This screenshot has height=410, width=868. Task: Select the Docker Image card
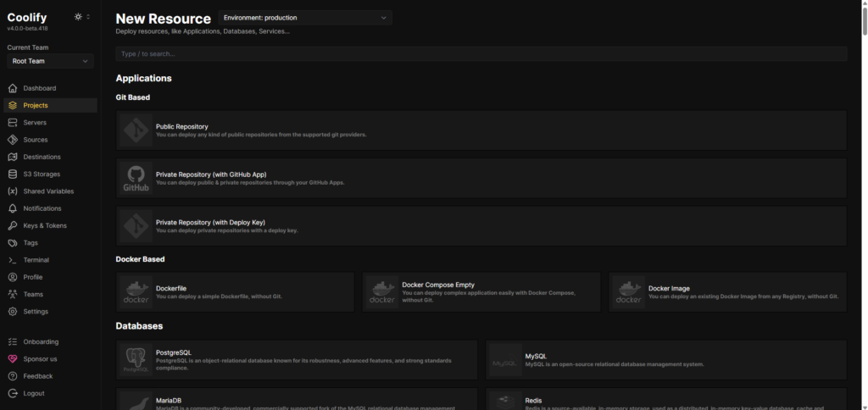[727, 292]
